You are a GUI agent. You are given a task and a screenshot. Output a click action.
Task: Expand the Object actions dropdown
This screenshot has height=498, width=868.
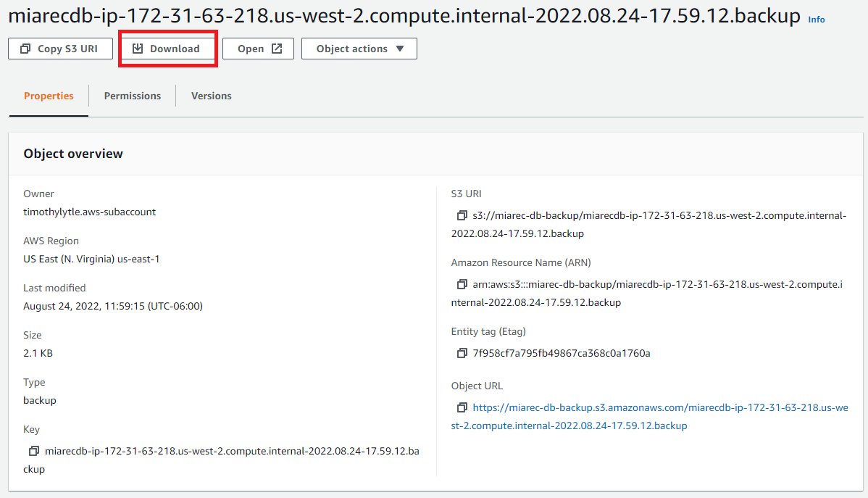pyautogui.click(x=359, y=49)
